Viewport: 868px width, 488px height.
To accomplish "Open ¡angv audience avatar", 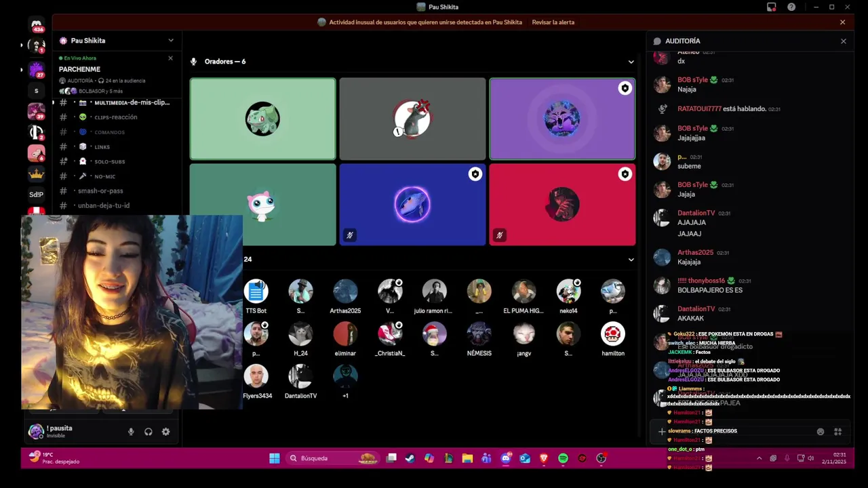I will click(x=524, y=334).
